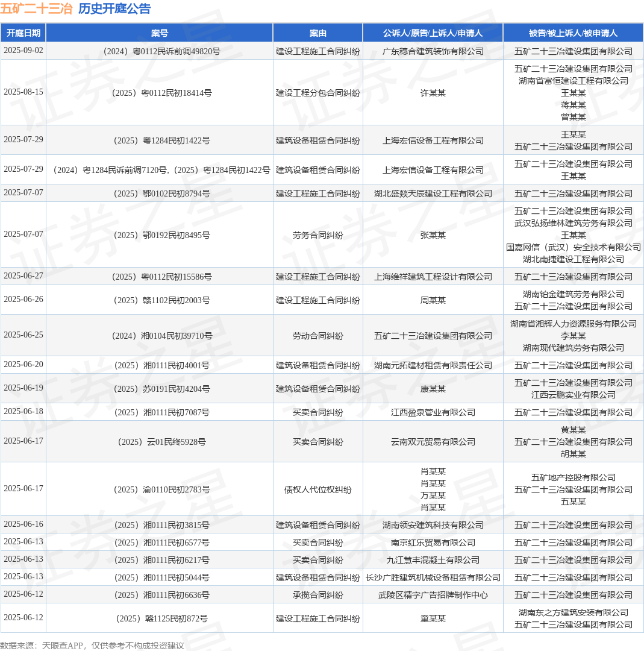Select case number 湘0111民初4001号
644x651 pixels.
coord(162,366)
